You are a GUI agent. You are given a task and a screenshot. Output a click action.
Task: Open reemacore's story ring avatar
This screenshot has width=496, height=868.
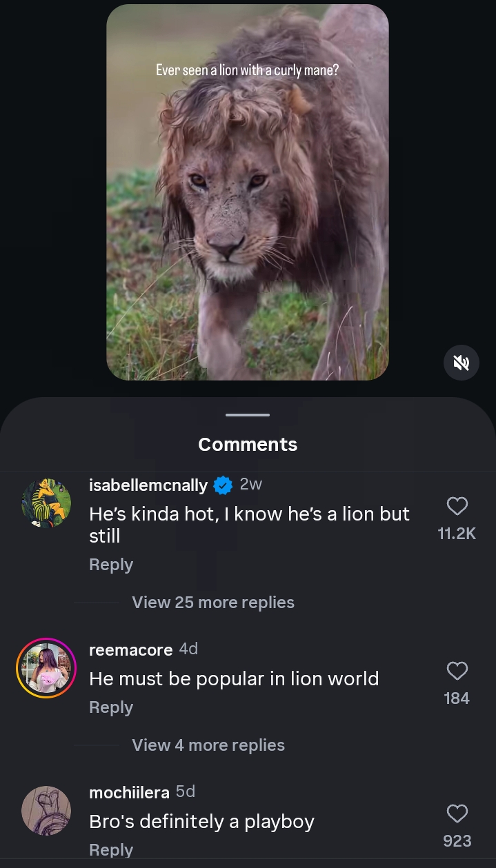pos(46,668)
